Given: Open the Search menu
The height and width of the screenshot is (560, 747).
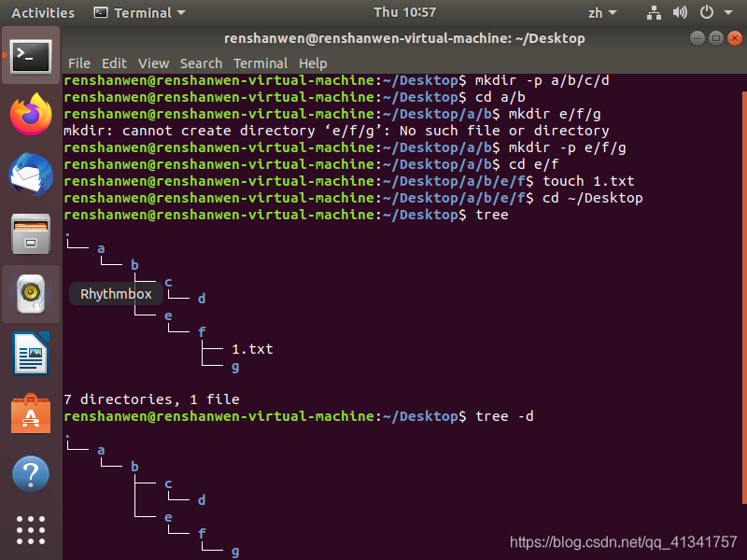Looking at the screenshot, I should click(x=201, y=63).
